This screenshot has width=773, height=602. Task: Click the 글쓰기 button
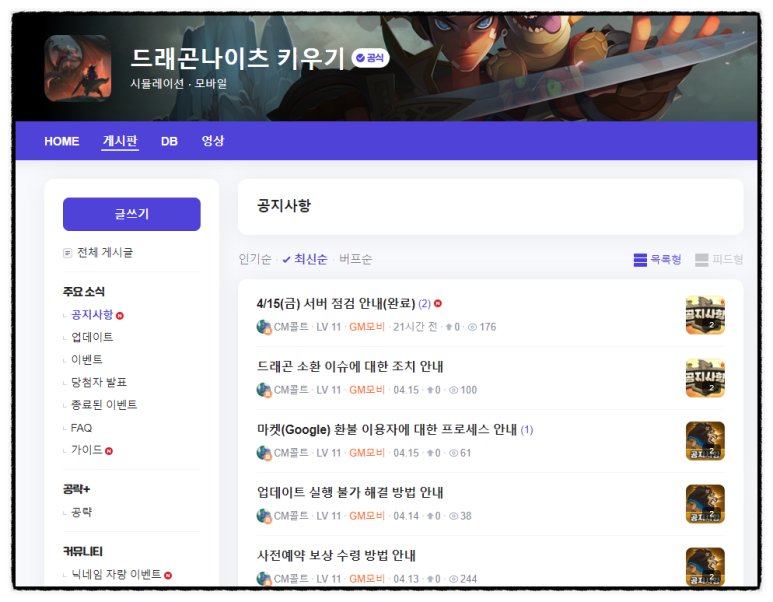point(132,214)
